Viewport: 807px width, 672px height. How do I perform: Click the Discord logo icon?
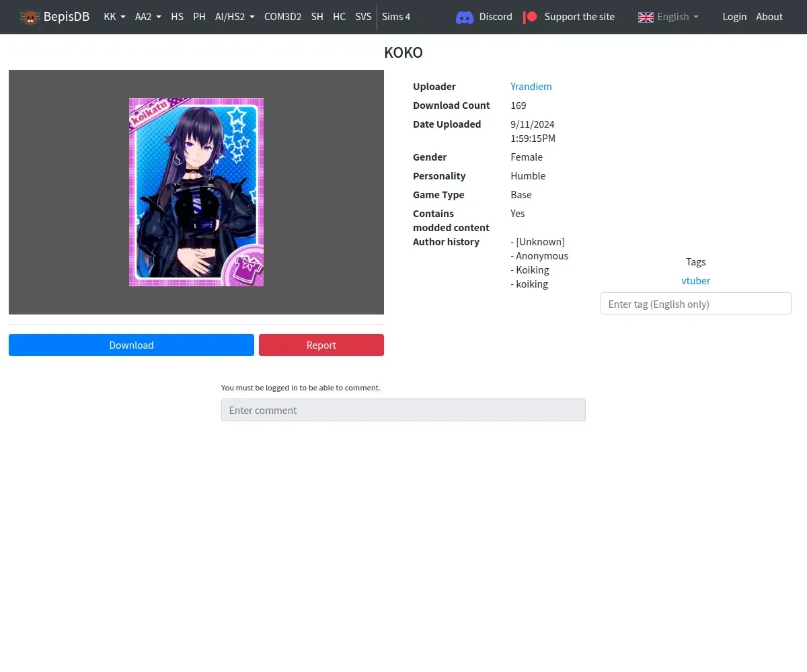pos(465,17)
